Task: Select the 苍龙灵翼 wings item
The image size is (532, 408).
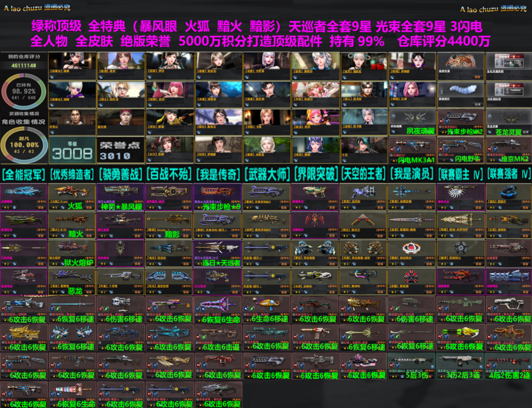Action: click(509, 122)
